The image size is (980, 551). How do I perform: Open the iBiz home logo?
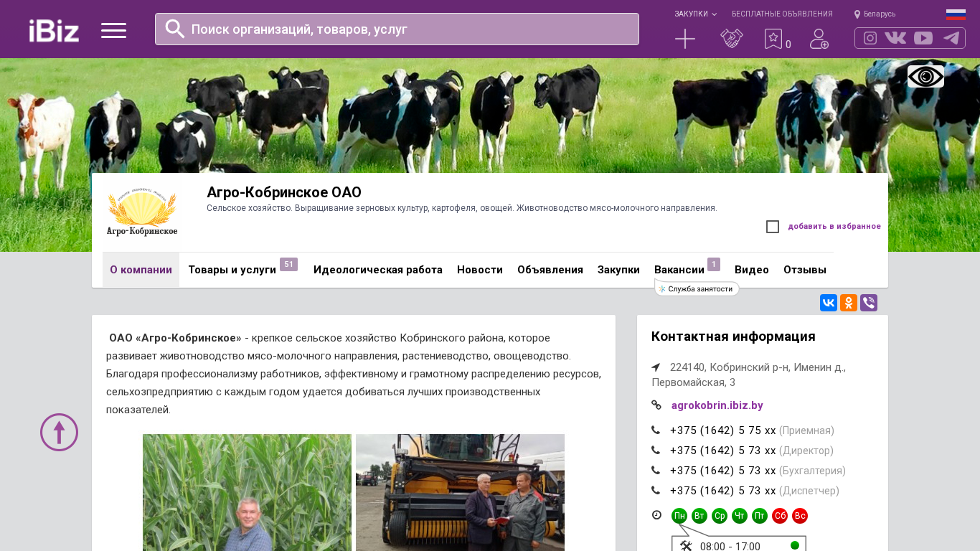54,30
